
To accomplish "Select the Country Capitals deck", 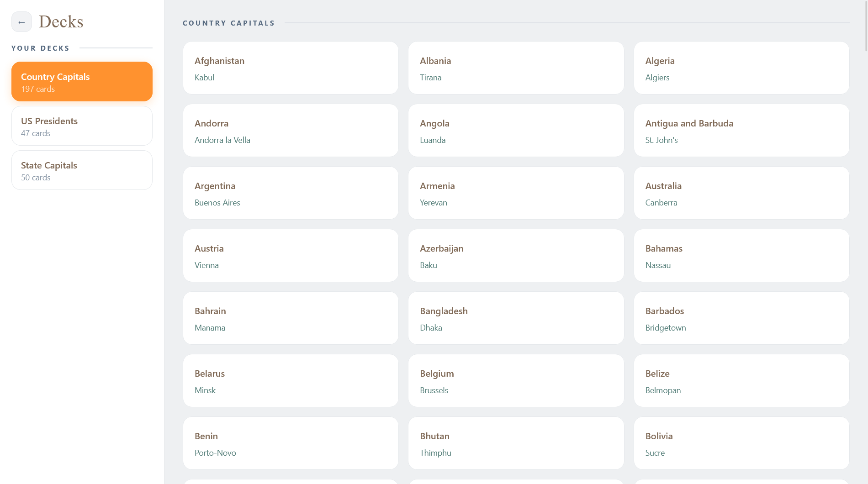I will [82, 81].
